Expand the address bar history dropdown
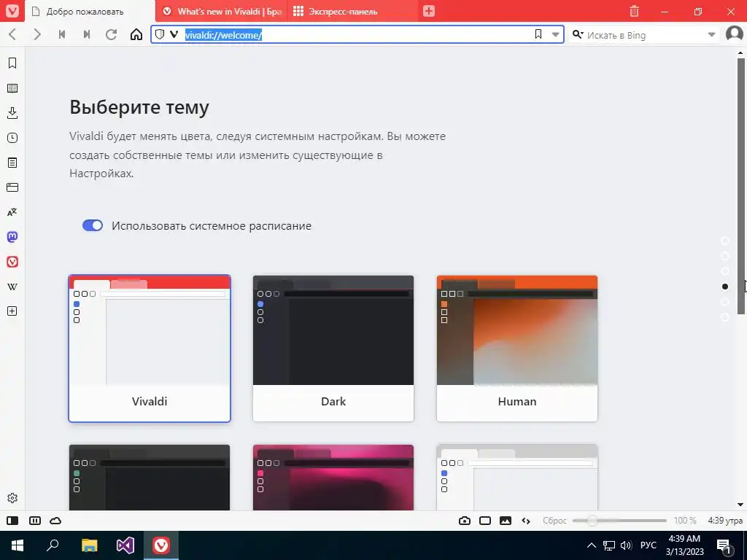Viewport: 747px width, 560px height. pyautogui.click(x=555, y=34)
